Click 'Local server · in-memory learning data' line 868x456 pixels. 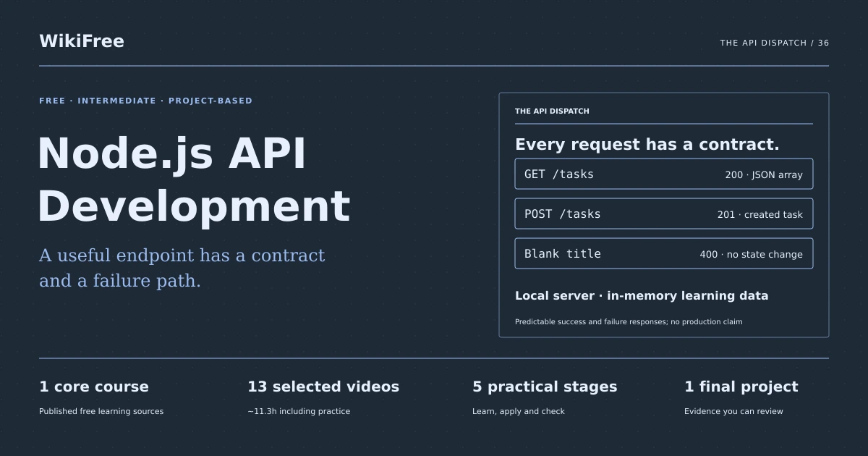pos(642,295)
